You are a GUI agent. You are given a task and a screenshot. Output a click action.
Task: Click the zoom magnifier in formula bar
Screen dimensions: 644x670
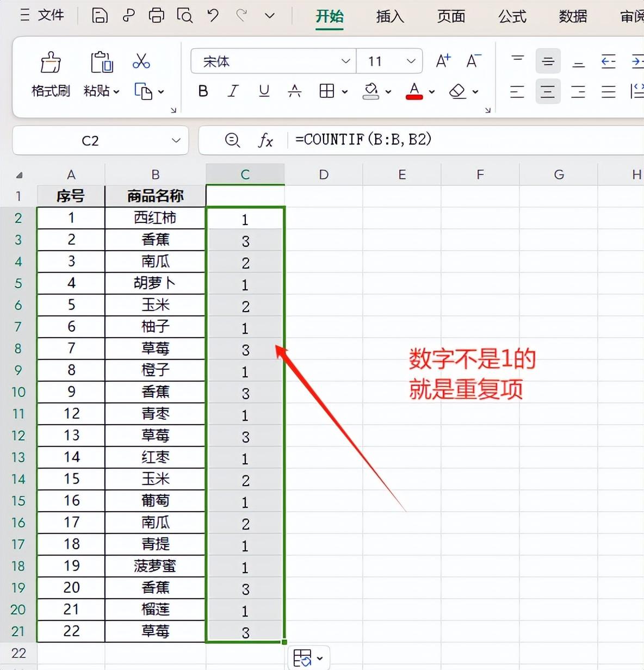232,140
